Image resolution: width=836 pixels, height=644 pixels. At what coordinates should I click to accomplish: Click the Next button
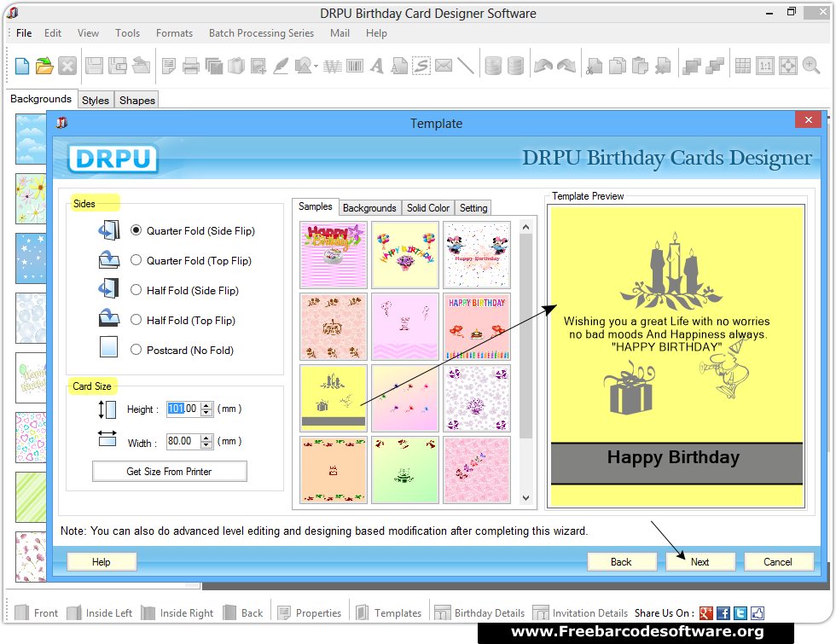point(700,562)
